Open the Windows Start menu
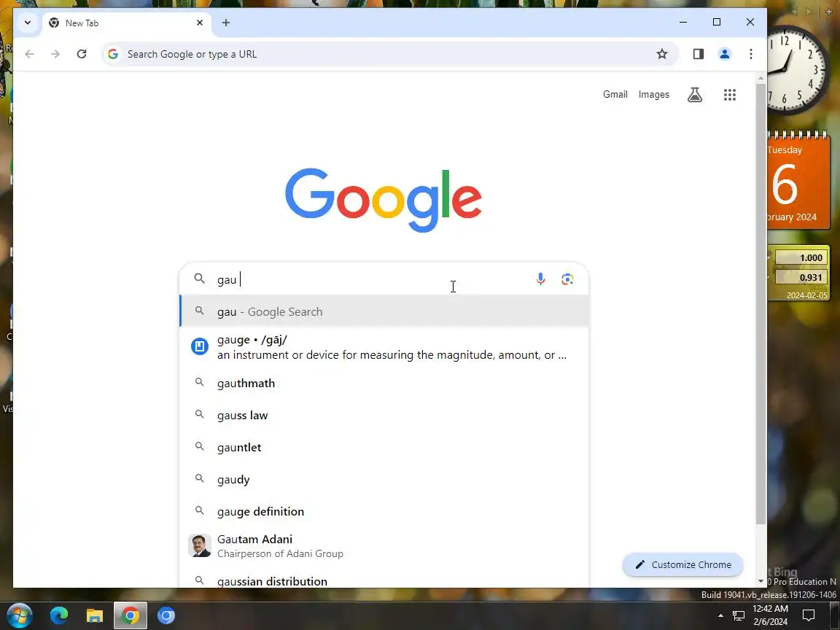This screenshot has width=840, height=630. [19, 615]
